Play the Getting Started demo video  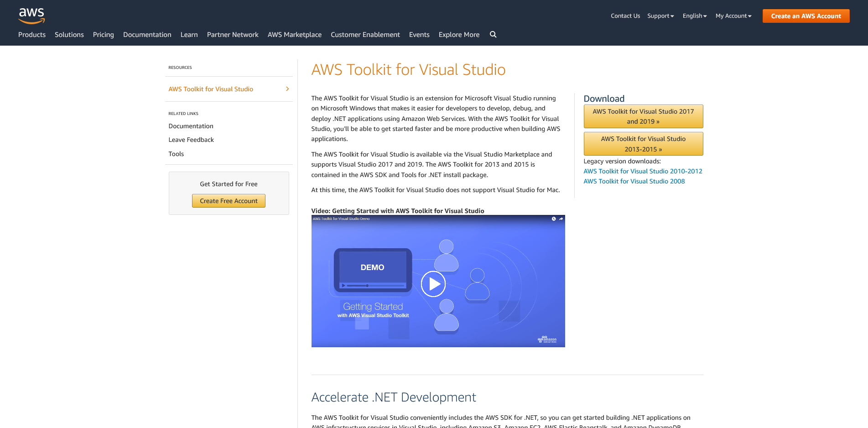(433, 284)
